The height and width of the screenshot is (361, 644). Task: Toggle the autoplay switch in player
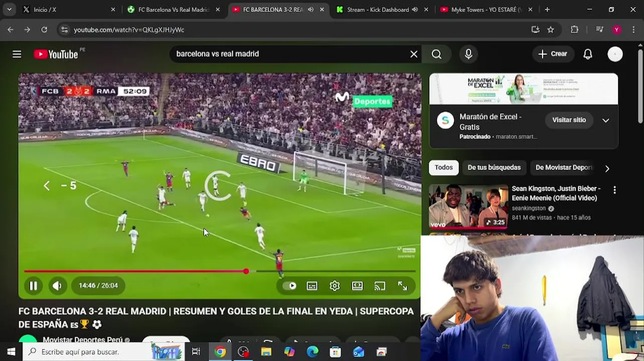click(x=289, y=286)
